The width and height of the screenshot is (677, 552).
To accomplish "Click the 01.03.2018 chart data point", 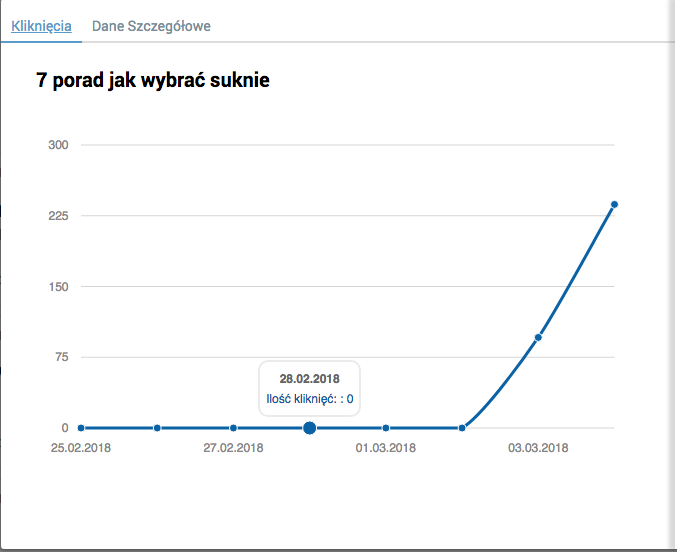I will pyautogui.click(x=386, y=428).
